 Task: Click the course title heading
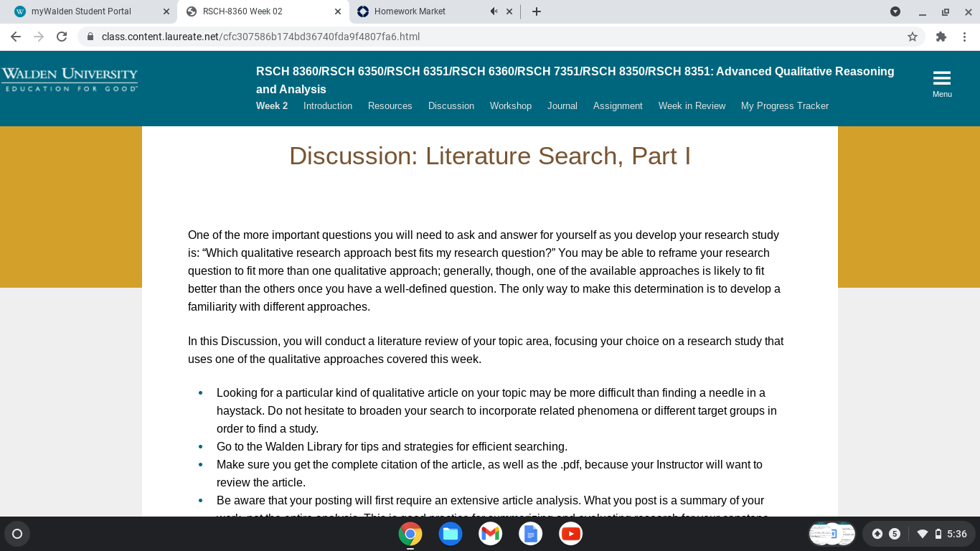575,80
